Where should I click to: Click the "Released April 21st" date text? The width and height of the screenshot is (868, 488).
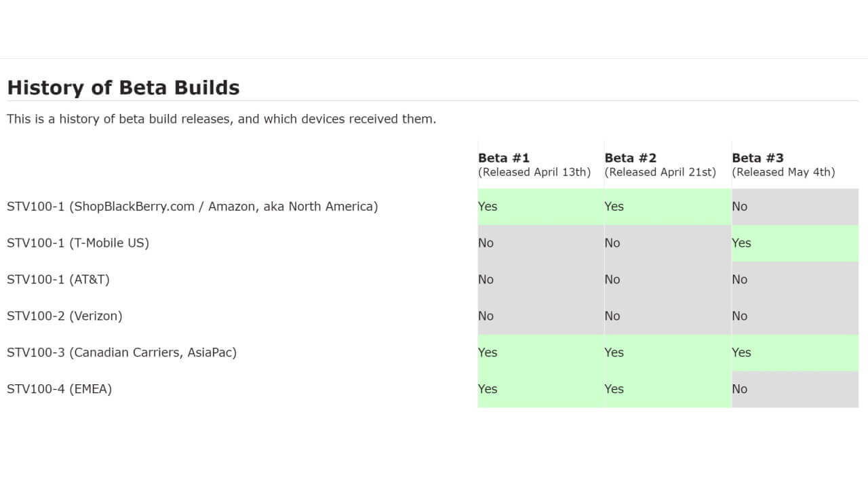point(660,172)
